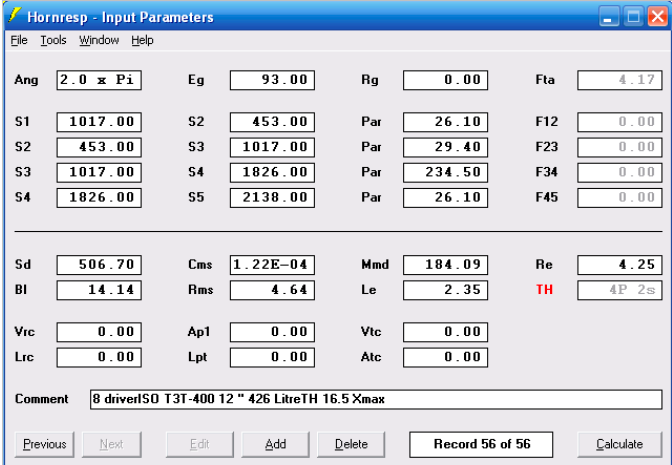Click the Lrc input field

point(99,357)
